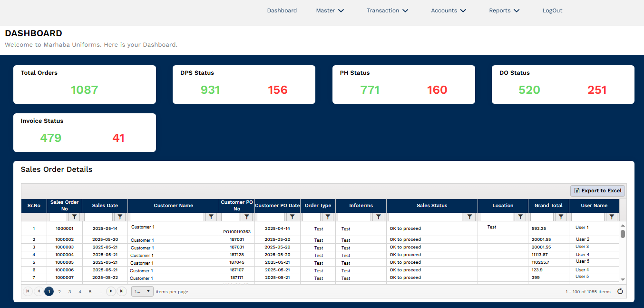Expand the Accounts menu
This screenshot has height=308, width=644.
coord(449,10)
